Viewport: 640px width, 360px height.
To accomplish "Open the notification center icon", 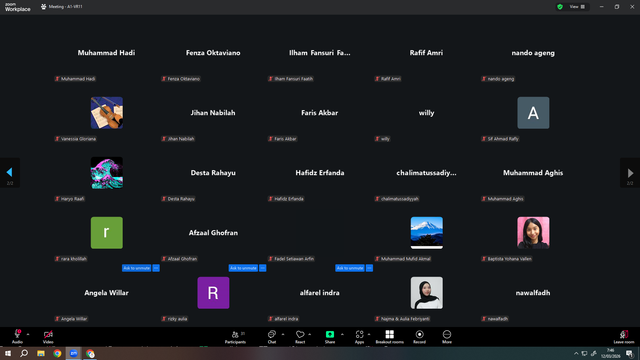I will [x=629, y=353].
